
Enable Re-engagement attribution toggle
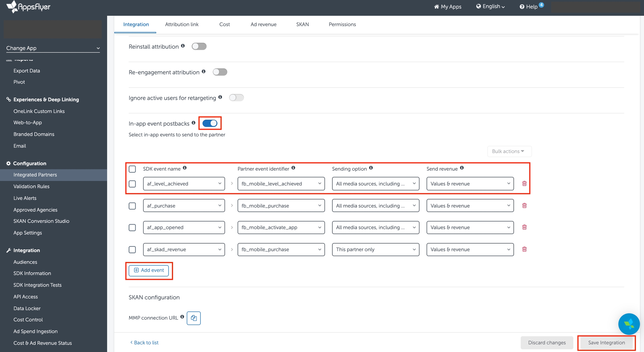tap(220, 72)
